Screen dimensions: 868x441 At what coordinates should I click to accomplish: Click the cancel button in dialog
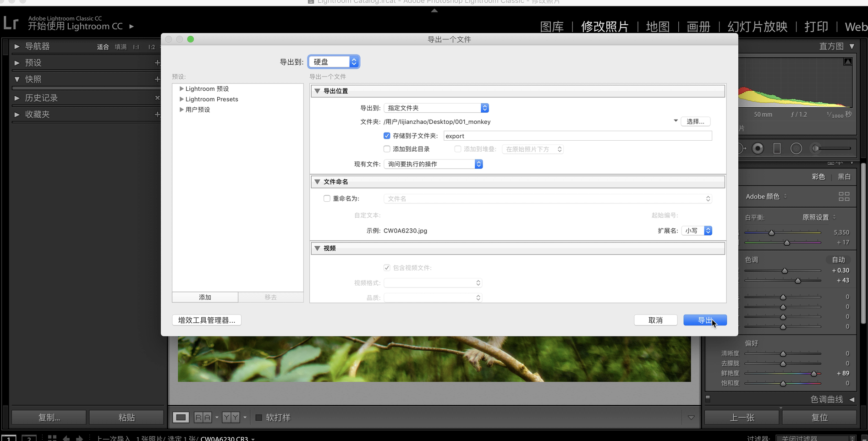[655, 320]
